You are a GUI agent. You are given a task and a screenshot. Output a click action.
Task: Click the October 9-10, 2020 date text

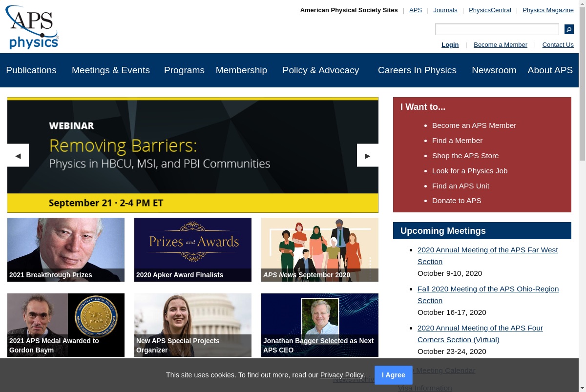[x=450, y=273]
